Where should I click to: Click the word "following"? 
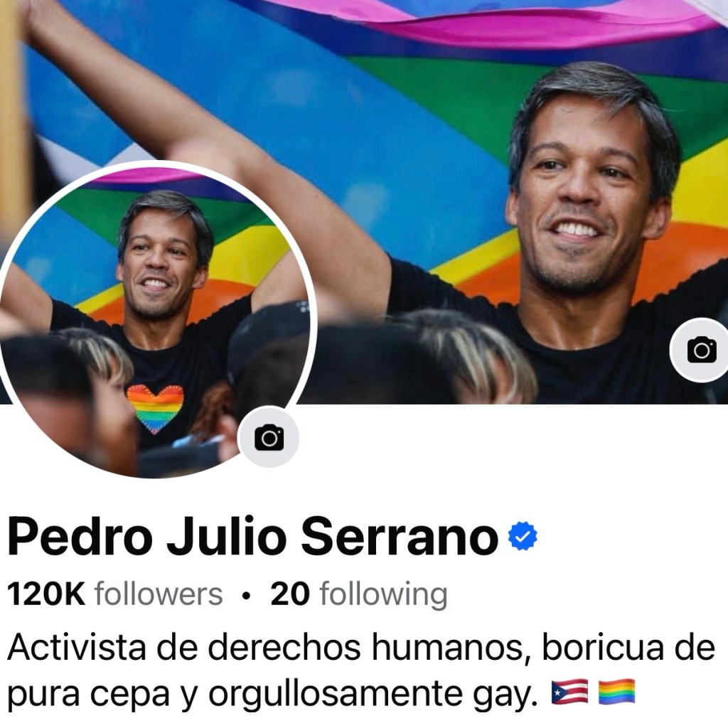[384, 595]
